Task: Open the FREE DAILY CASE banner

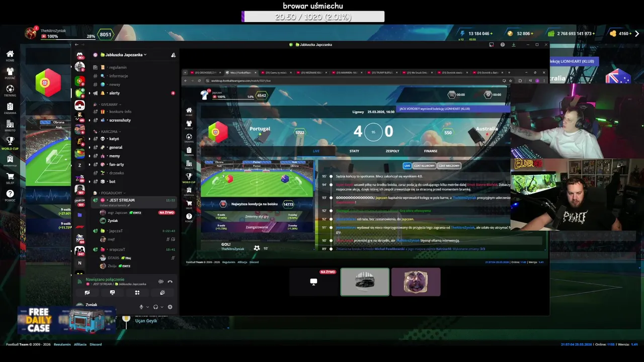Action: (x=66, y=320)
